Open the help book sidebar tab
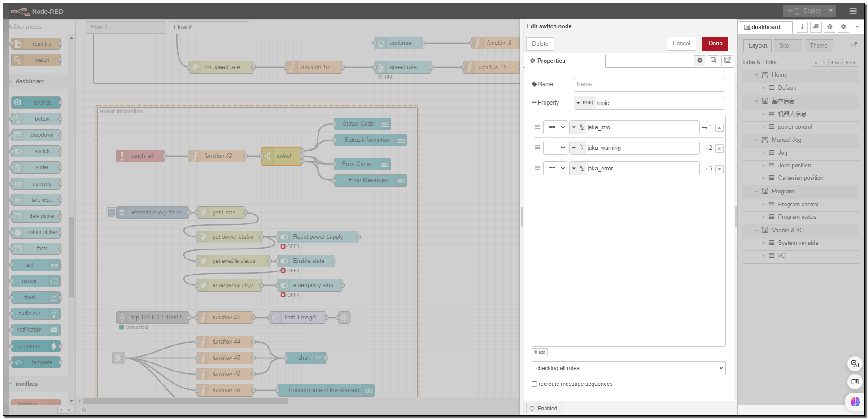Viewport: 868px width, 419px height. (816, 27)
